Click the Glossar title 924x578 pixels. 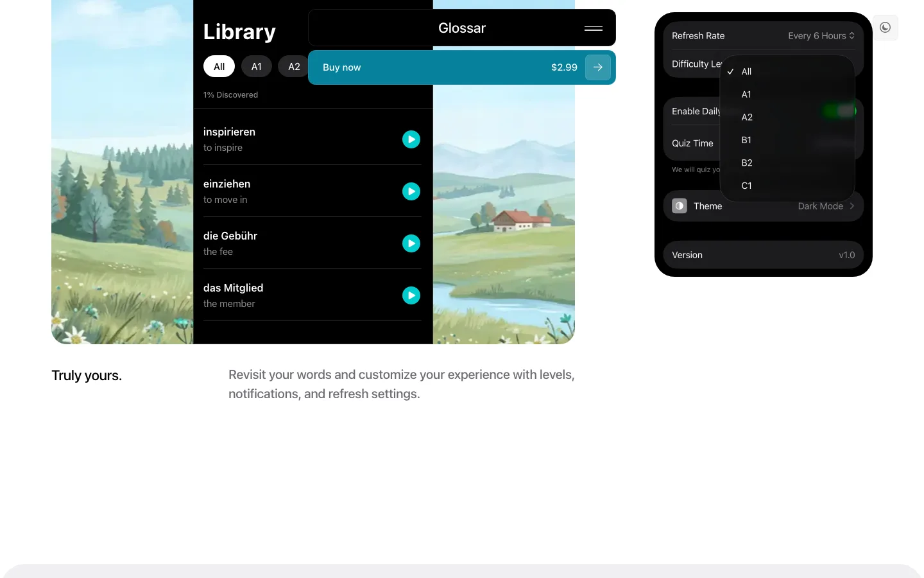click(x=462, y=28)
